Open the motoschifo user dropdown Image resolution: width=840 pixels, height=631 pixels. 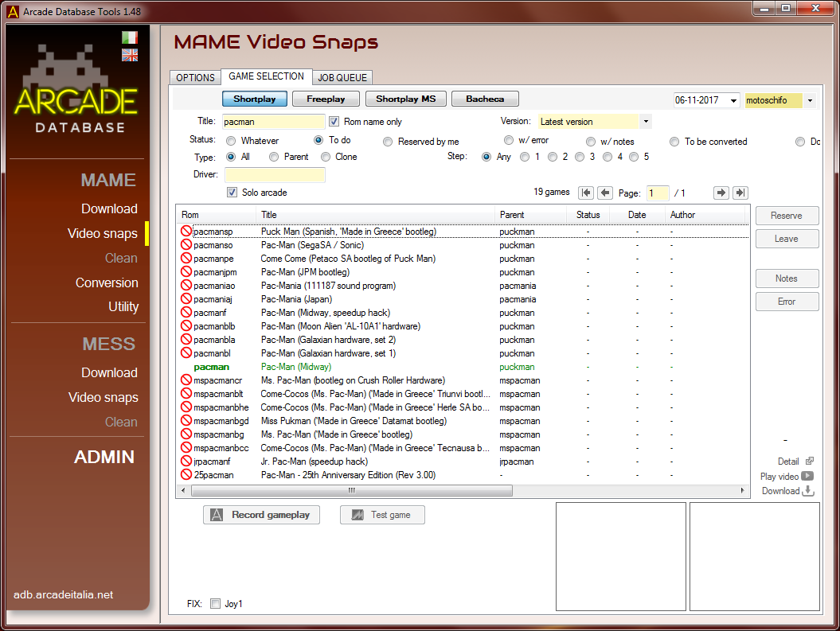coord(810,100)
